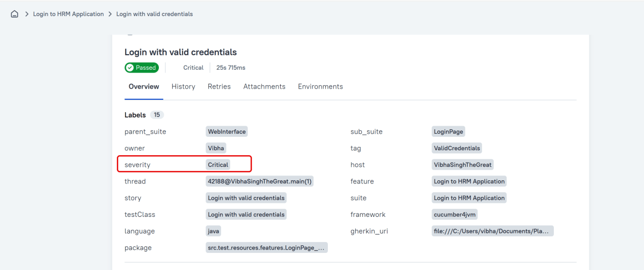Viewport: 644px width, 270px height.
Task: Open the History tab
Action: pyautogui.click(x=183, y=86)
